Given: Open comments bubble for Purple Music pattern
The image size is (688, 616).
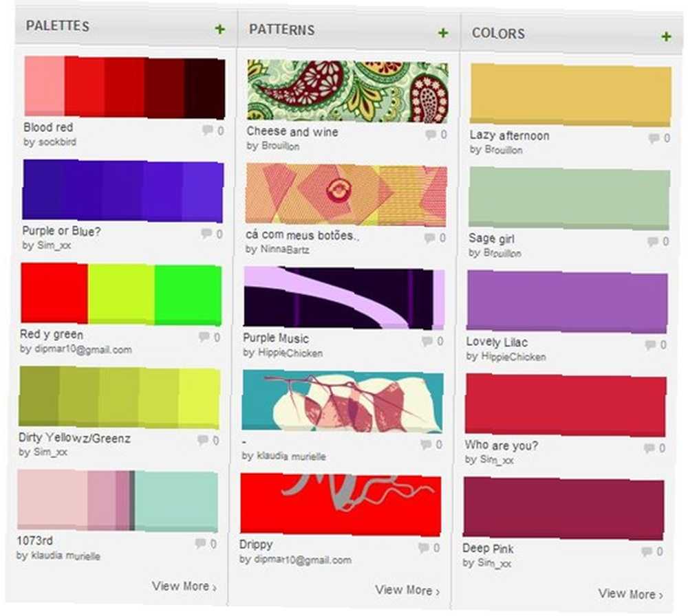Looking at the screenshot, I should [x=427, y=341].
